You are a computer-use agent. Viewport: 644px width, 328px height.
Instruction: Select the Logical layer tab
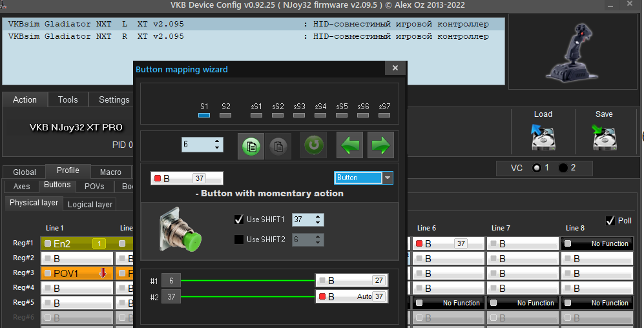point(90,205)
